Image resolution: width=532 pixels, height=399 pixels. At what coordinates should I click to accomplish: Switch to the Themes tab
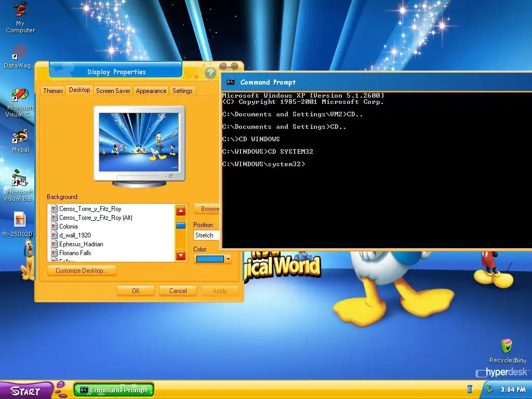tap(53, 90)
